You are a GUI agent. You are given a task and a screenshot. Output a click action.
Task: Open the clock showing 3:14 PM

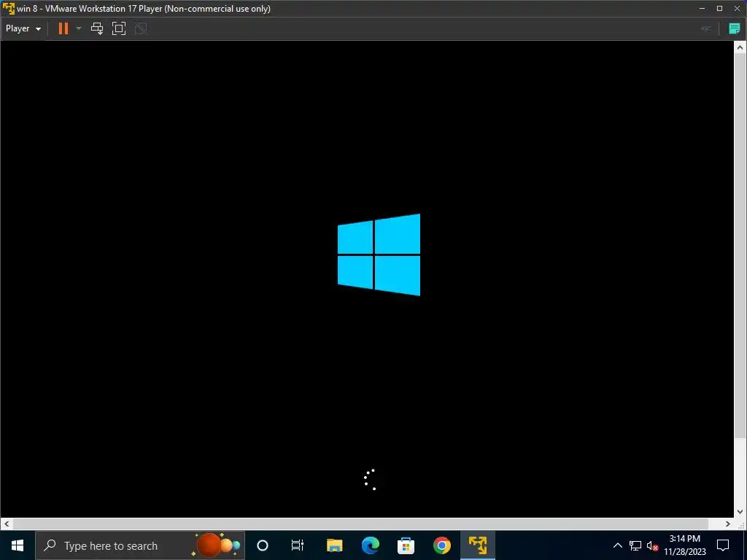685,545
